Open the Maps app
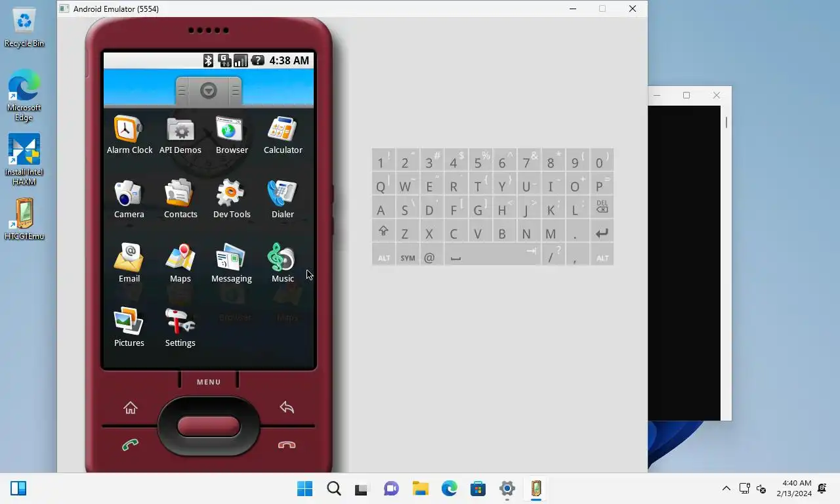Screen dimensions: 840x504 (180, 264)
